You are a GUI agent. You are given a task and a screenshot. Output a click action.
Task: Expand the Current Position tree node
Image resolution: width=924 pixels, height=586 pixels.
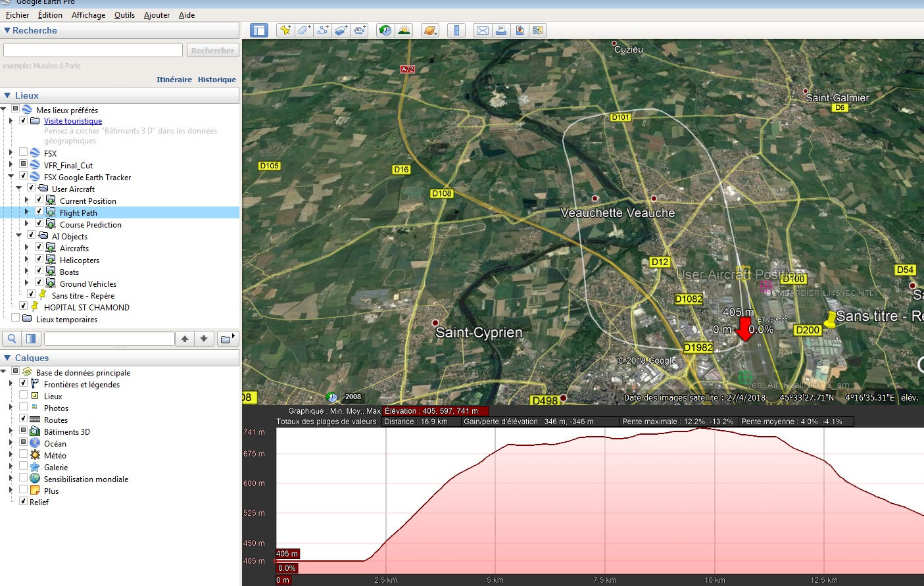pyautogui.click(x=26, y=201)
